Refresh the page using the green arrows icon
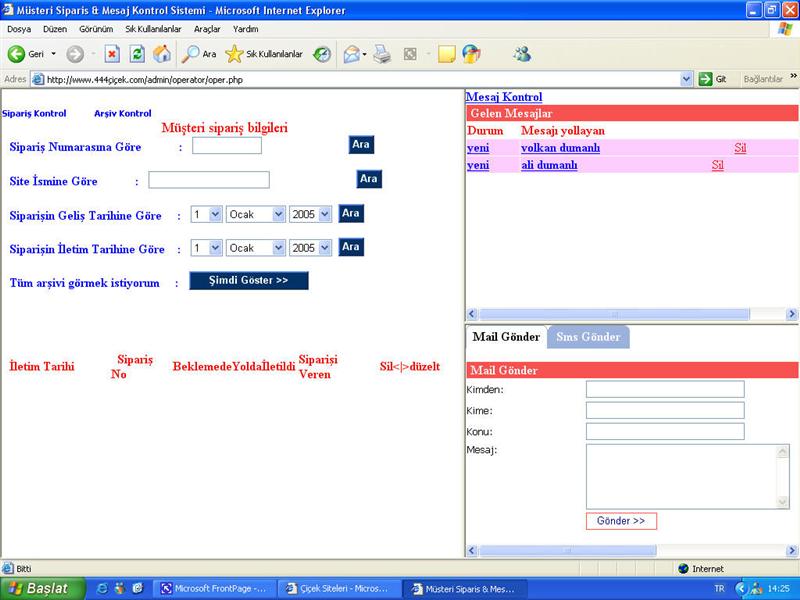This screenshot has width=800, height=600. pyautogui.click(x=137, y=54)
